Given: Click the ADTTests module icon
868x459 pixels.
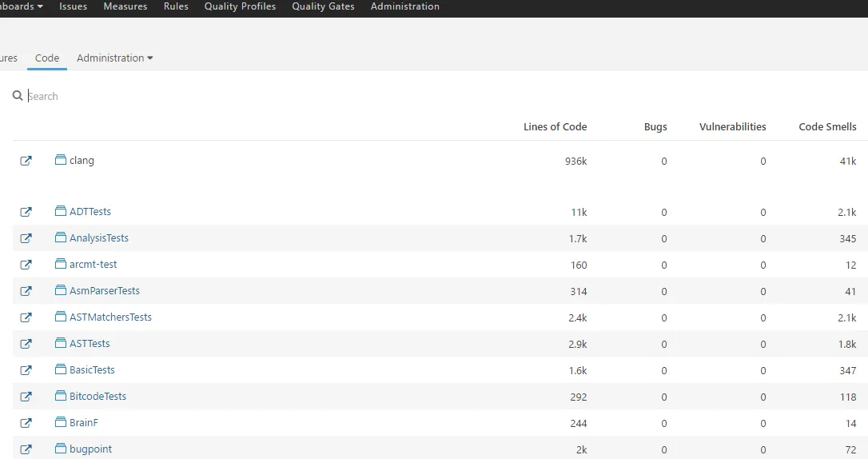Looking at the screenshot, I should (60, 211).
